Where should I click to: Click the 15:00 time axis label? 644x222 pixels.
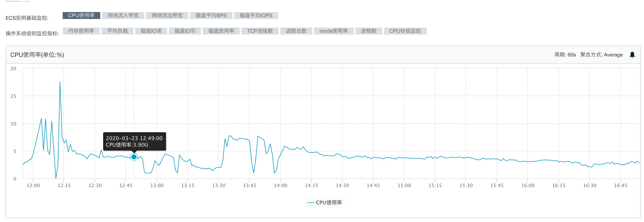pos(404,186)
